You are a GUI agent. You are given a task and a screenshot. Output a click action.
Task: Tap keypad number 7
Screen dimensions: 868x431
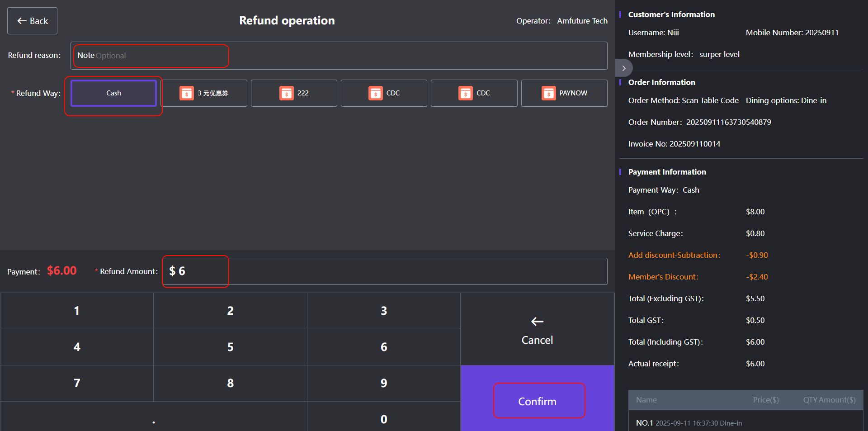point(77,383)
